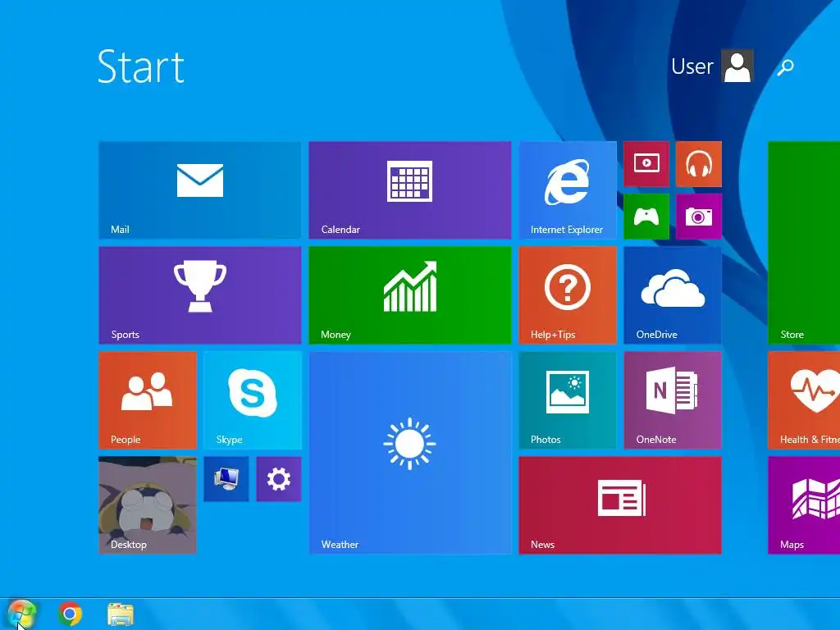Open the Store tile
The width and height of the screenshot is (840, 630).
pos(804,243)
